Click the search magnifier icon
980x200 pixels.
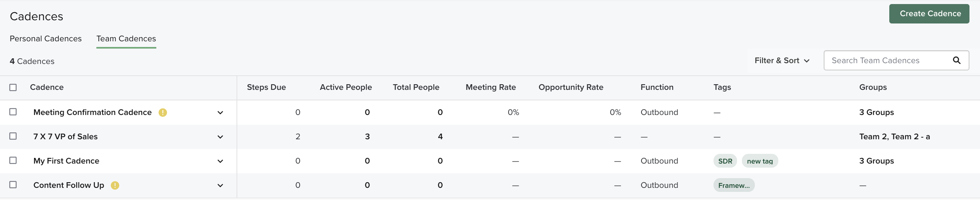[x=957, y=60]
